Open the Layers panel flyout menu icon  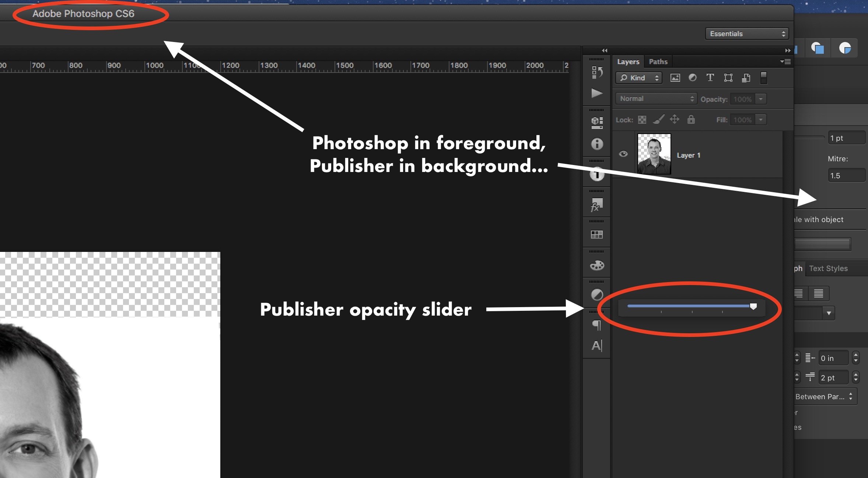785,61
